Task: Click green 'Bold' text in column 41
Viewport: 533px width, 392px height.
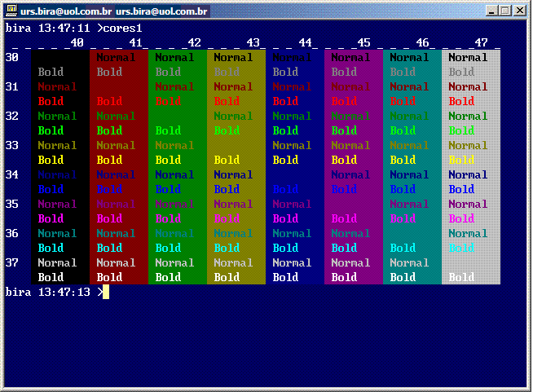Action: 109,130
